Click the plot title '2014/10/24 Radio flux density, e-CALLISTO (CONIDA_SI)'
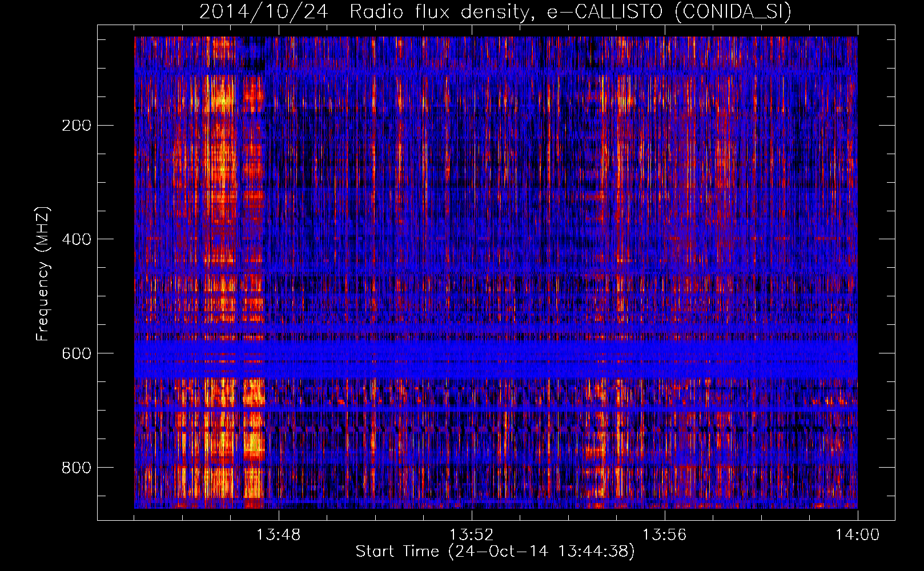Viewport: 924px width, 571px height. (x=496, y=12)
